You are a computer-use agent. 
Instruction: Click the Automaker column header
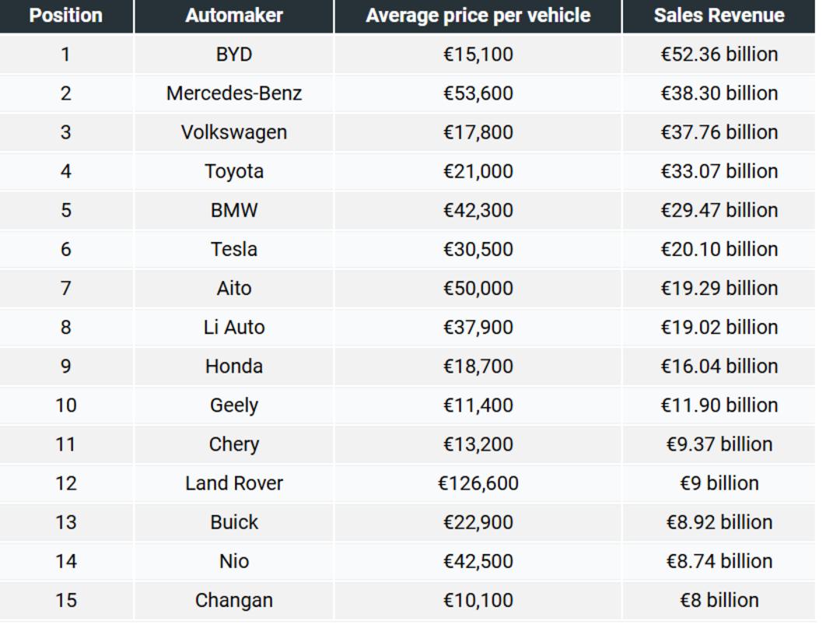pos(234,16)
